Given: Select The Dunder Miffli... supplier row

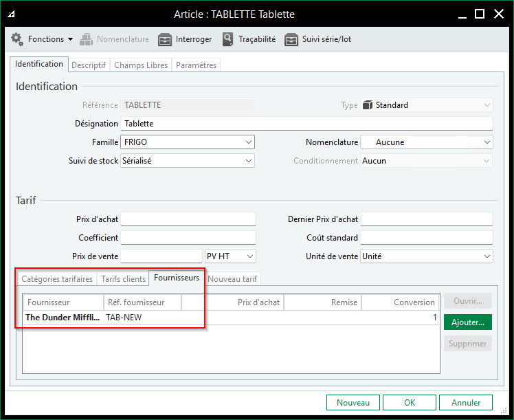Looking at the screenshot, I should click(x=231, y=318).
